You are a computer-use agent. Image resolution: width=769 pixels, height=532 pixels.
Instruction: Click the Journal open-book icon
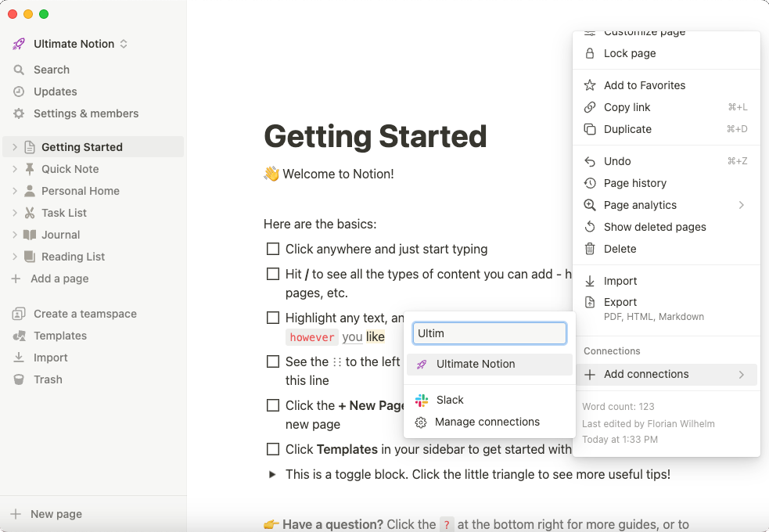coord(30,235)
